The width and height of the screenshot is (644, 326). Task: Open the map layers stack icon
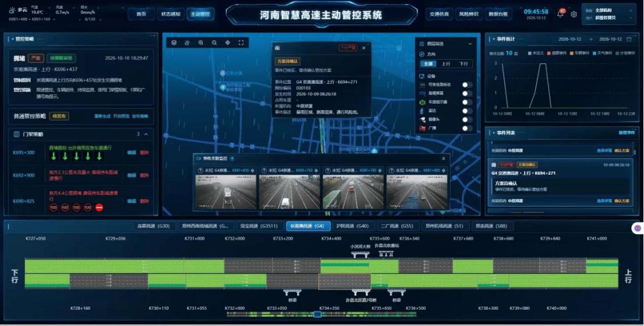pos(174,42)
